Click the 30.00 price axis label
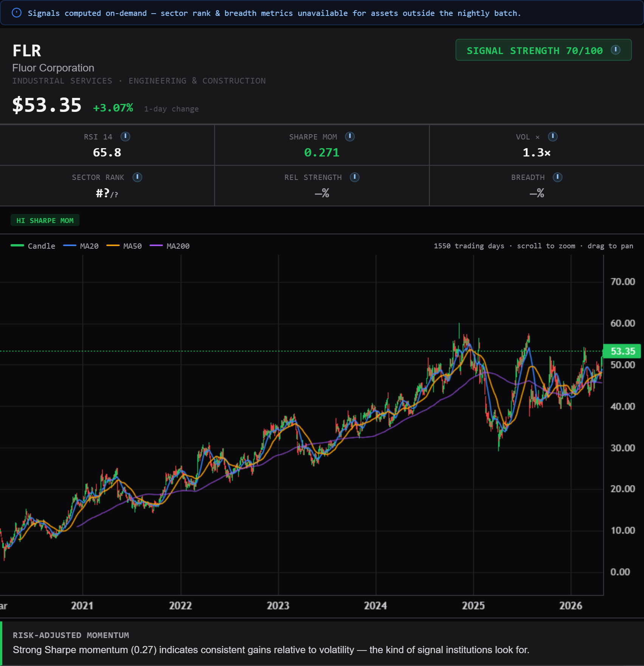The width and height of the screenshot is (644, 666). pyautogui.click(x=622, y=448)
